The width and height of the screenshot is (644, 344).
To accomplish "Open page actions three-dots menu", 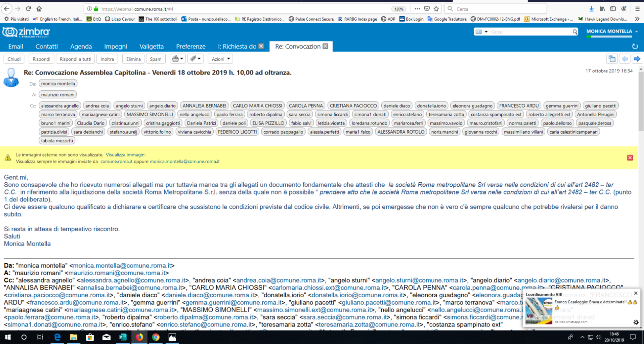I will pyautogui.click(x=418, y=9).
